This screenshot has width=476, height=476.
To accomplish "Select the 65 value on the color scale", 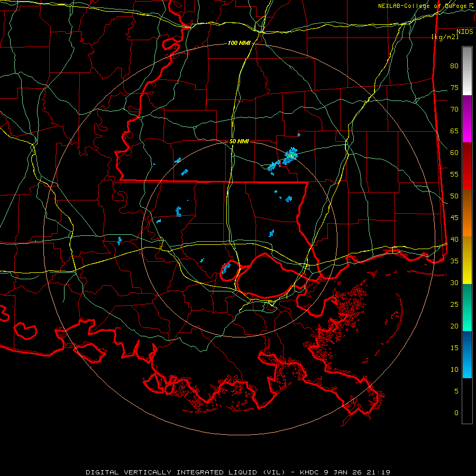I will pos(454,131).
